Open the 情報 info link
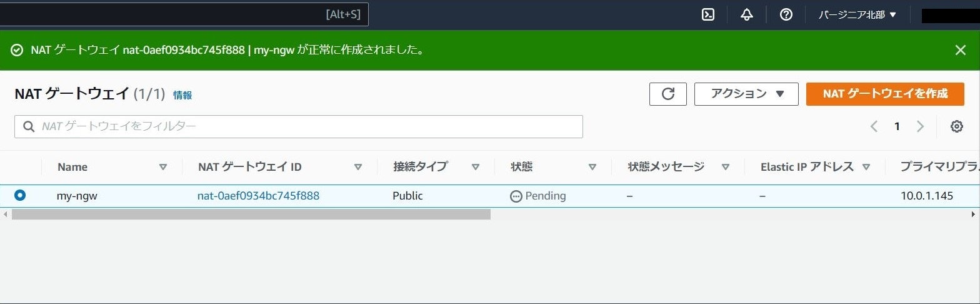The height and width of the screenshot is (304, 980). pos(182,95)
